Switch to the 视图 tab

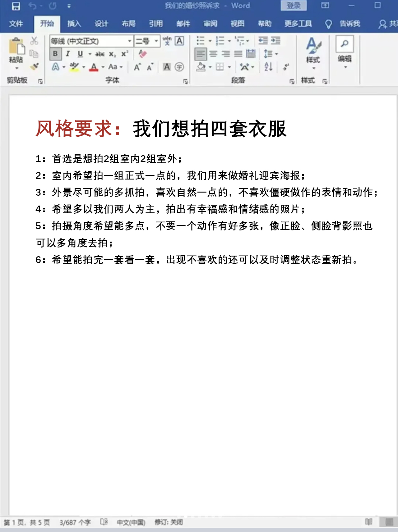point(237,24)
